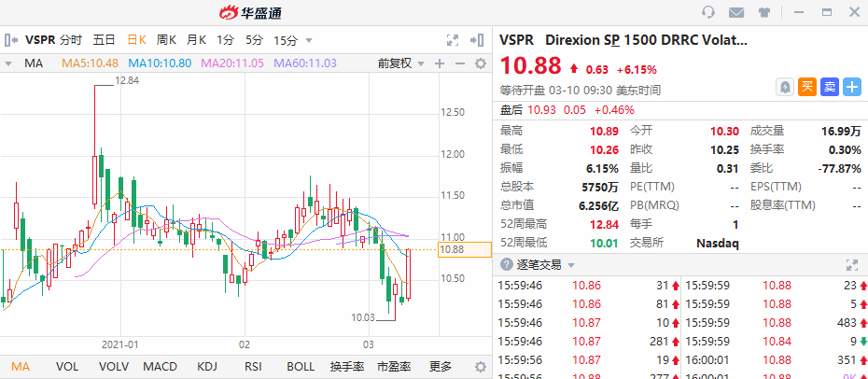Click the 52周最低 value 10.01
Image resolution: width=868 pixels, height=379 pixels.
pos(604,243)
